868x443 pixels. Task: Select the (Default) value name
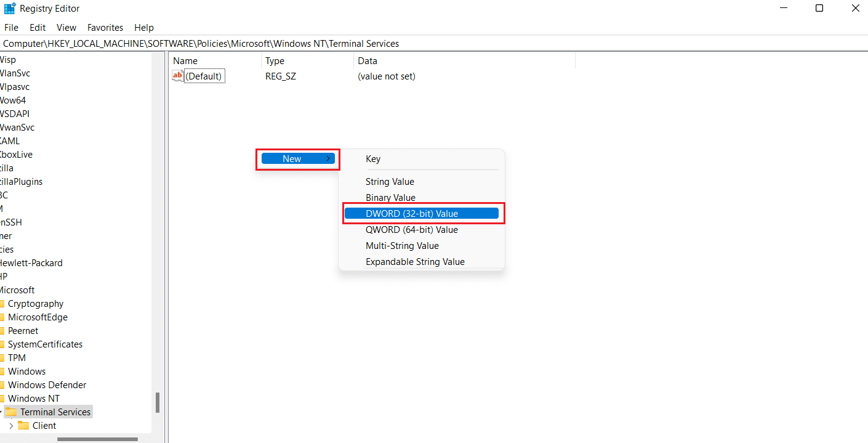[204, 76]
